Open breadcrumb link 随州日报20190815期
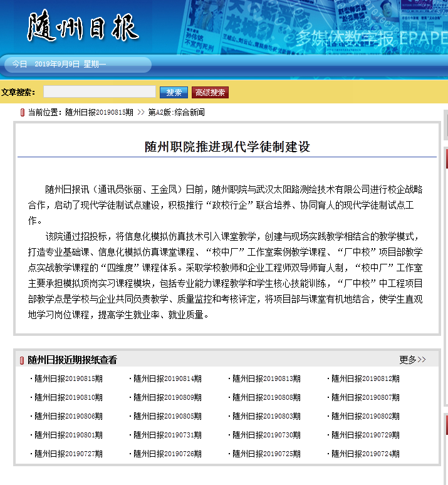This screenshot has height=485, width=448. pyautogui.click(x=99, y=113)
